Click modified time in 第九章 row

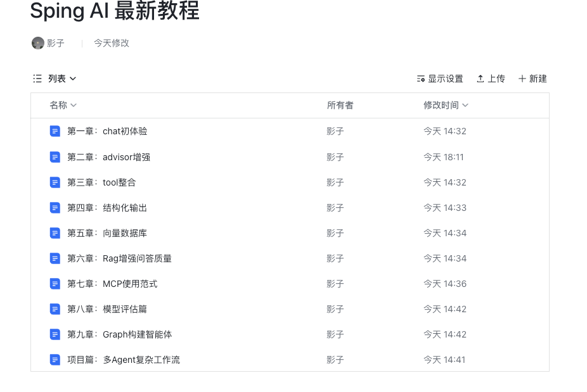click(445, 334)
